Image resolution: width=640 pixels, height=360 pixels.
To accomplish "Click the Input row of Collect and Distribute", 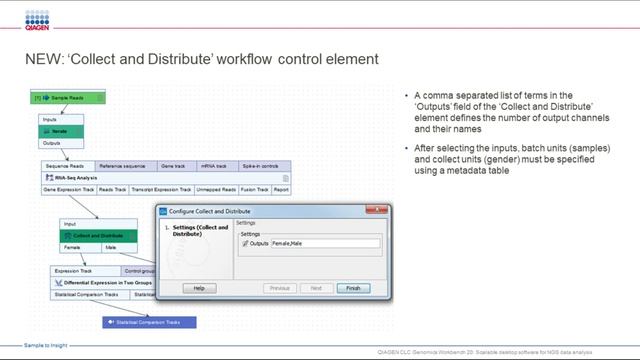I will (x=98, y=224).
